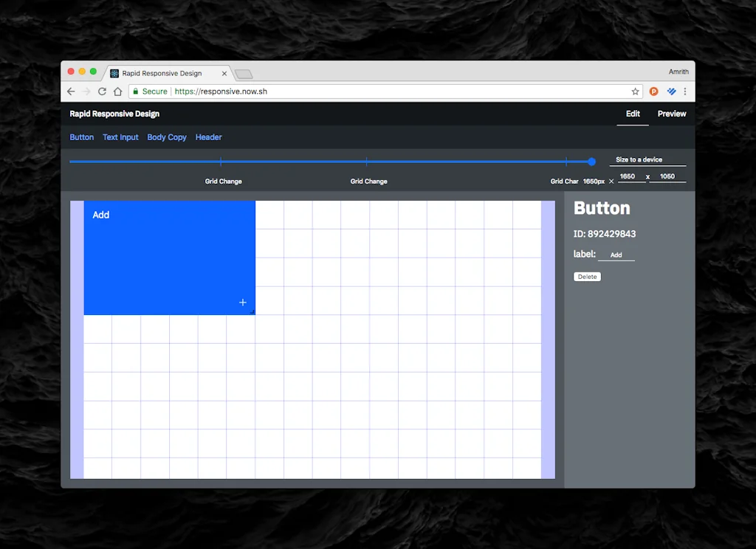756x549 pixels.
Task: Select the Edit tab
Action: pyautogui.click(x=632, y=114)
